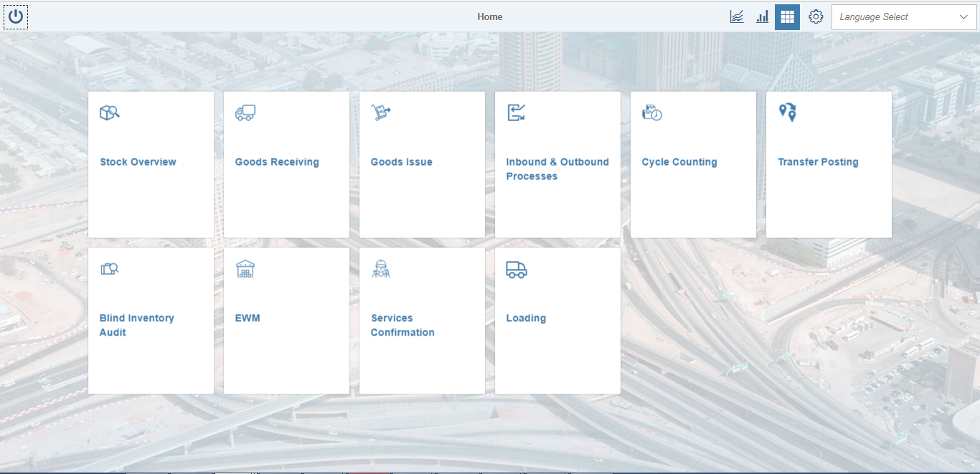This screenshot has width=980, height=474.
Task: Select the Stock Overview tile icon
Action: click(x=108, y=112)
